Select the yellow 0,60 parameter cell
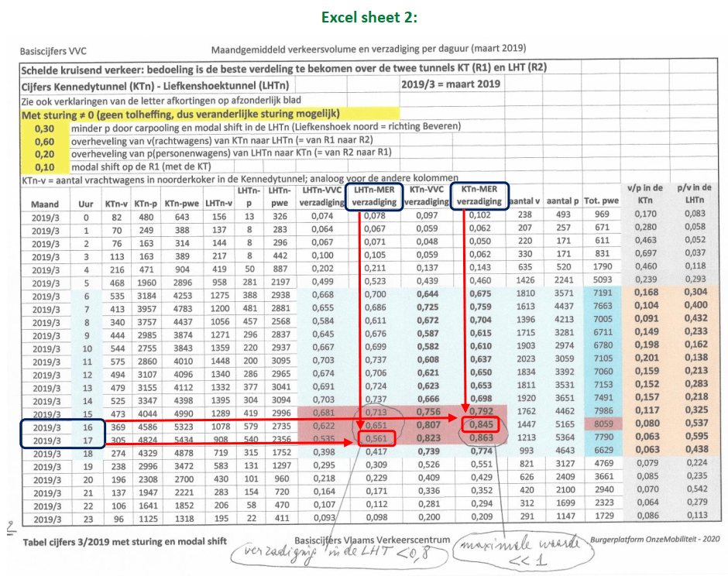The image size is (728, 583). 45,142
